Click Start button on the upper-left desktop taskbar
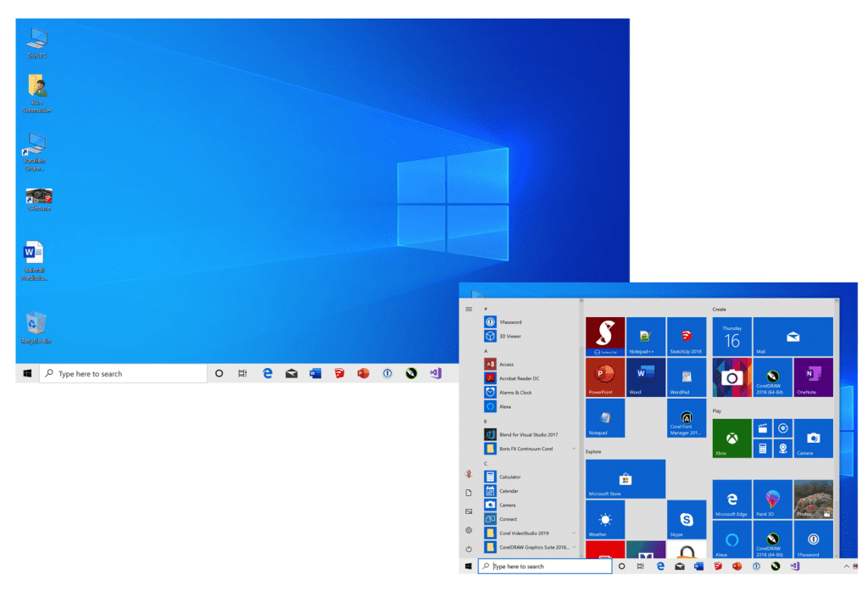 point(27,373)
